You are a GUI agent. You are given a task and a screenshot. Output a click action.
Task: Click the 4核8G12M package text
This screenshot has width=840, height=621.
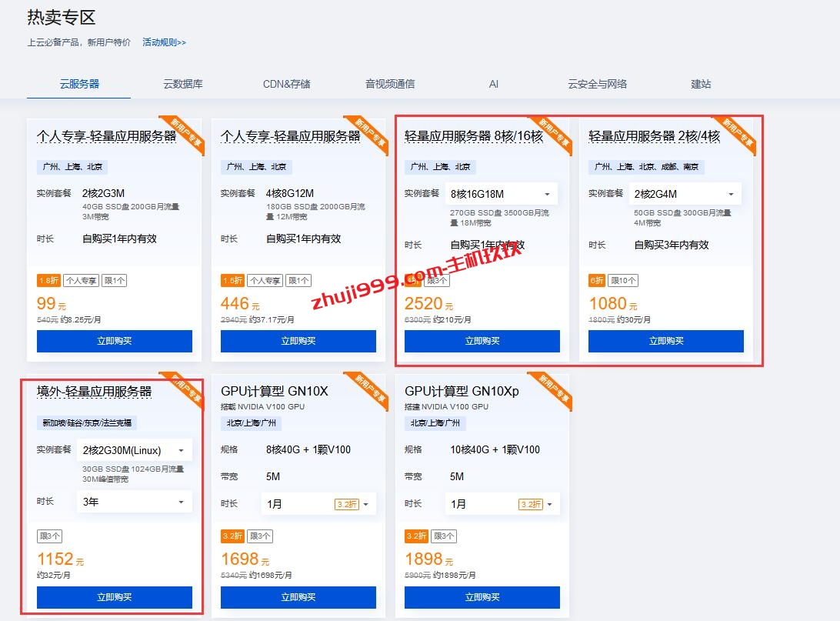pos(290,193)
